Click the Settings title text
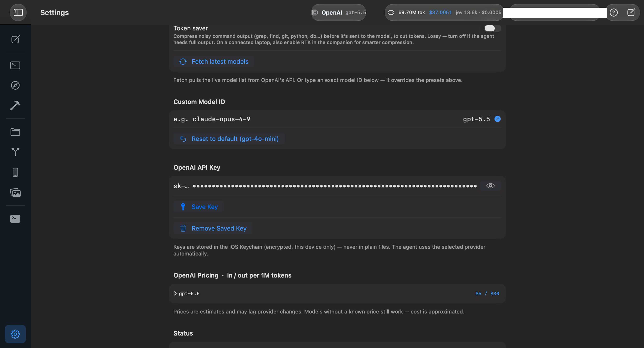 54,12
